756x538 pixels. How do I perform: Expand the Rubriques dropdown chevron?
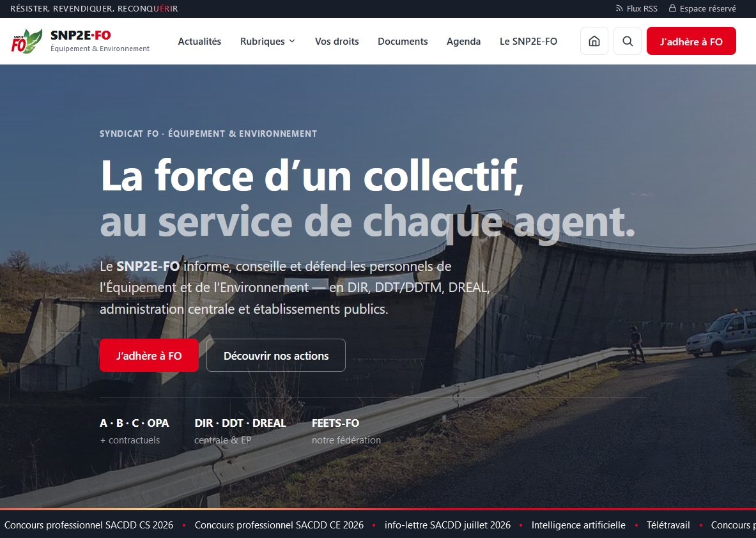[292, 42]
